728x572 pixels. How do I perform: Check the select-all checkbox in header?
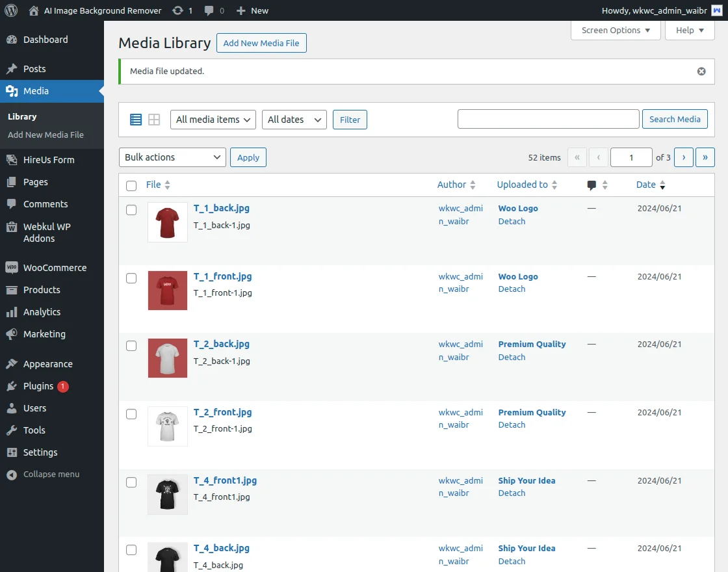pyautogui.click(x=131, y=186)
